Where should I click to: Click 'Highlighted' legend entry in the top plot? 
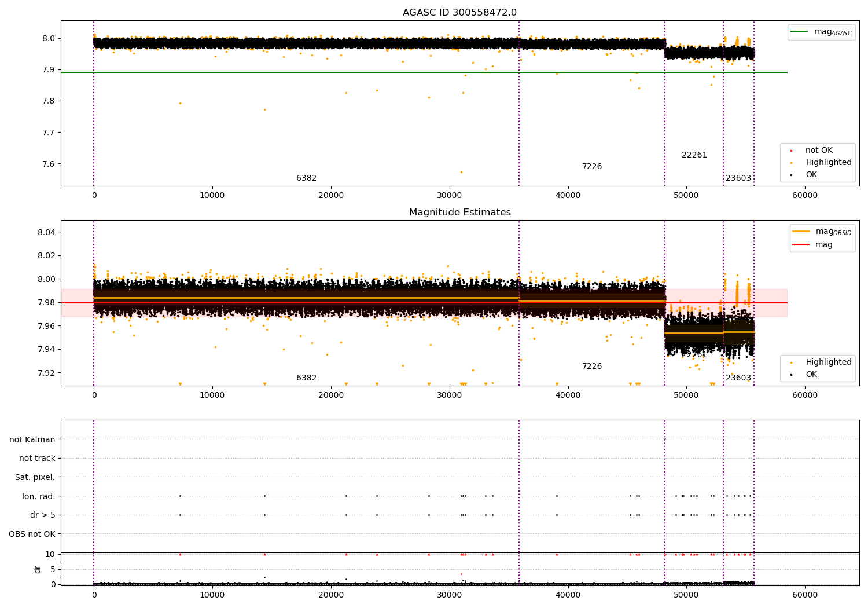pos(828,163)
